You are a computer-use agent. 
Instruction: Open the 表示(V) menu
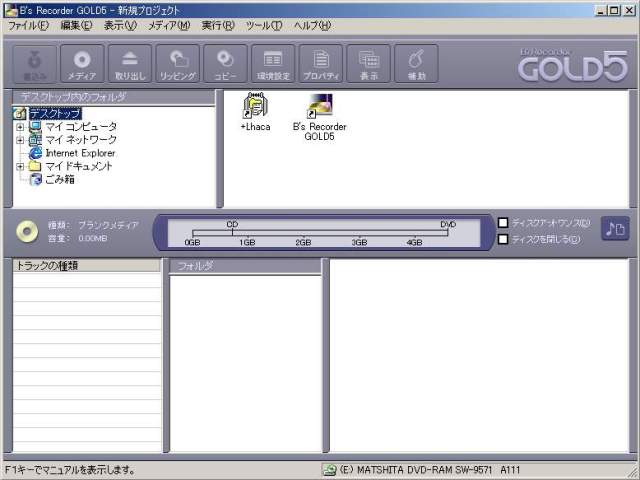coord(120,25)
